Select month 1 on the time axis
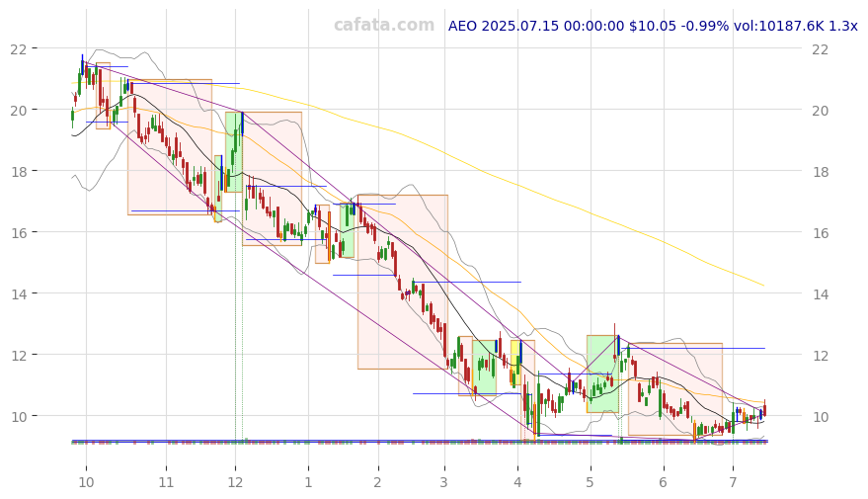 [x=308, y=482]
